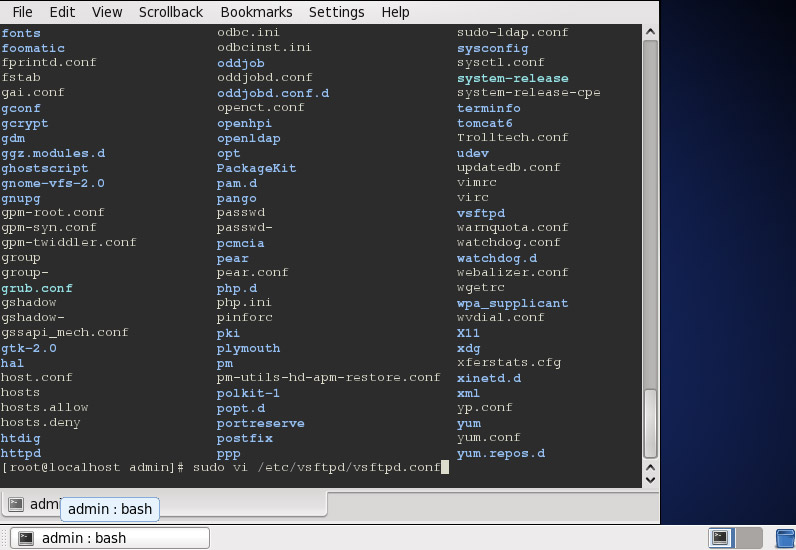Viewport: 796px width, 550px height.
Task: Click the odbc.ini file name
Action: pyautogui.click(x=248, y=32)
